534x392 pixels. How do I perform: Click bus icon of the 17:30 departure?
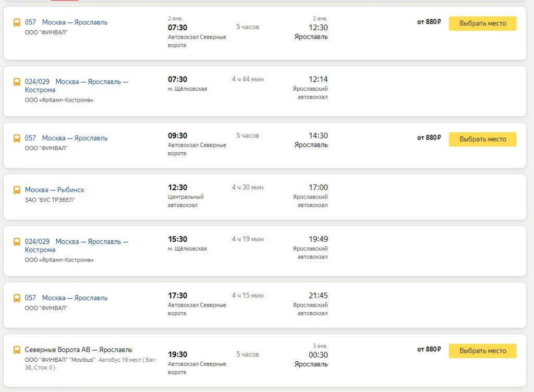[17, 299]
